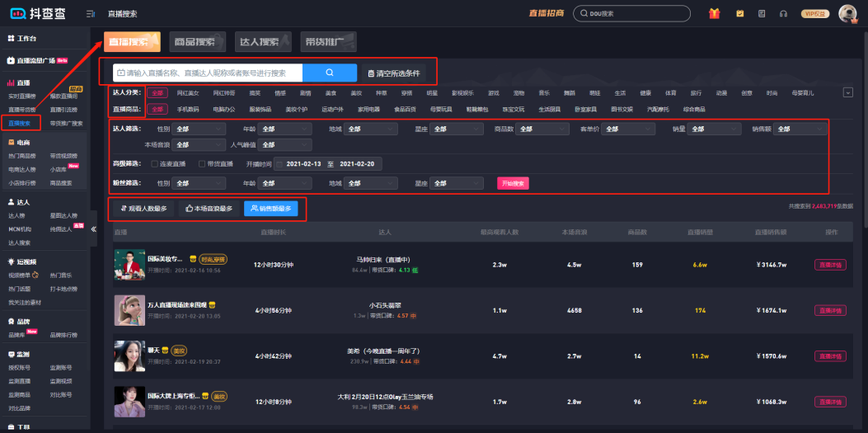Click the blue magnifier search button

[330, 73]
